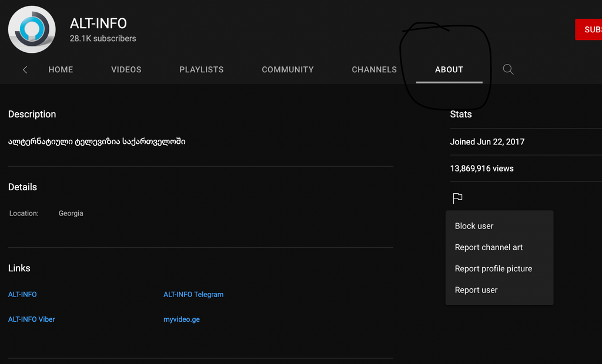This screenshot has width=602, height=364.
Task: Choose Report profile picture
Action: (493, 269)
